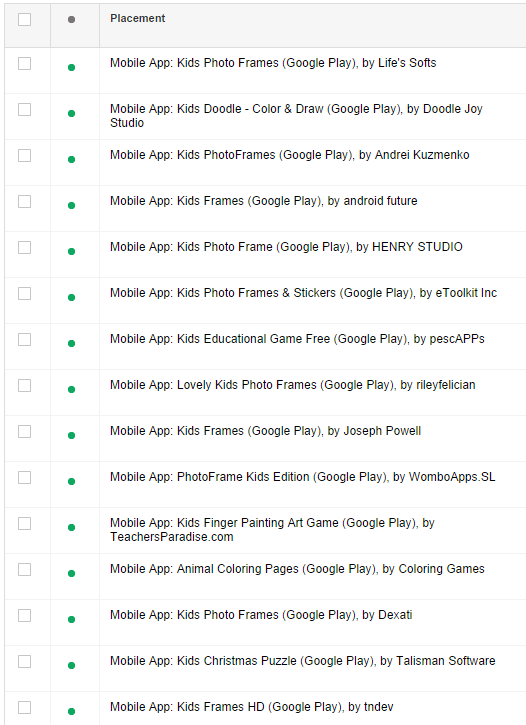
Task: Click the status dot for Talisman Software placement
Action: (71, 665)
